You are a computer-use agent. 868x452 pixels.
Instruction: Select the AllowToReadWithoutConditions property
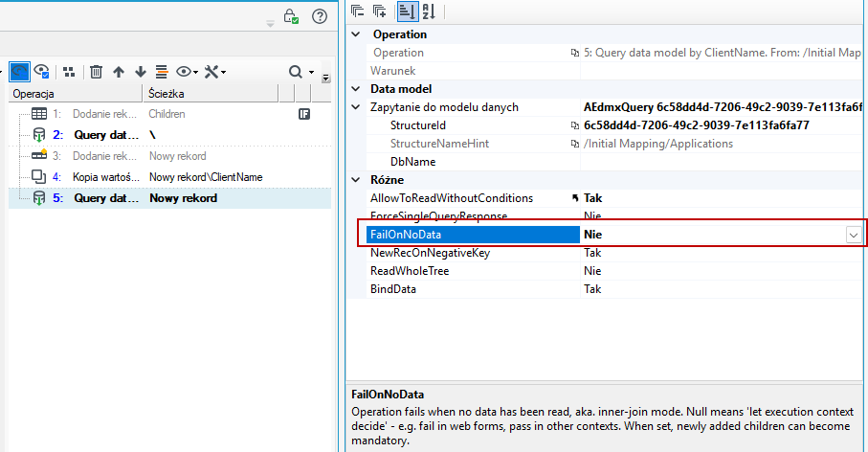(451, 198)
